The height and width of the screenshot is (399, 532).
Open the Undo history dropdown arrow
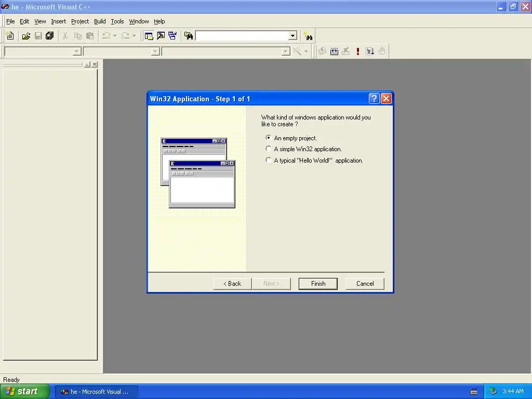pos(115,36)
